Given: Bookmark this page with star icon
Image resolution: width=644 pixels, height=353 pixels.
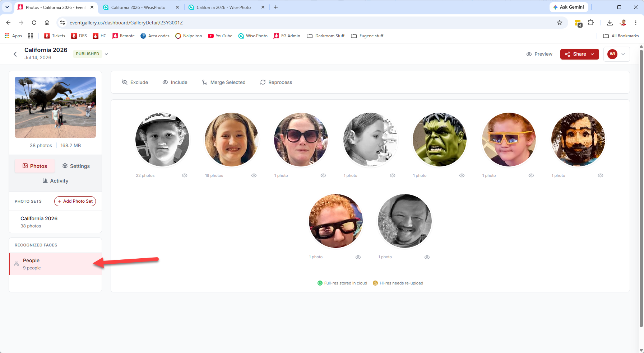Looking at the screenshot, I should click(560, 23).
